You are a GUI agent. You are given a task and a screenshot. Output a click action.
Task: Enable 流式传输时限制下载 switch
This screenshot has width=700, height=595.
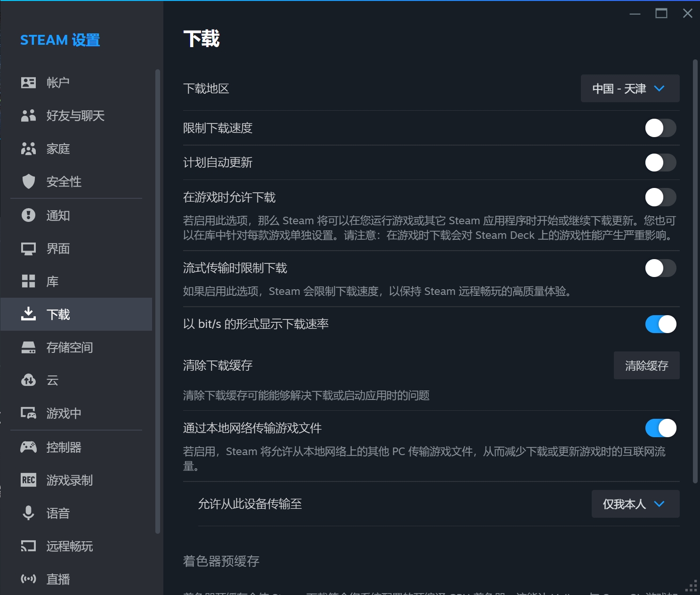click(x=660, y=268)
